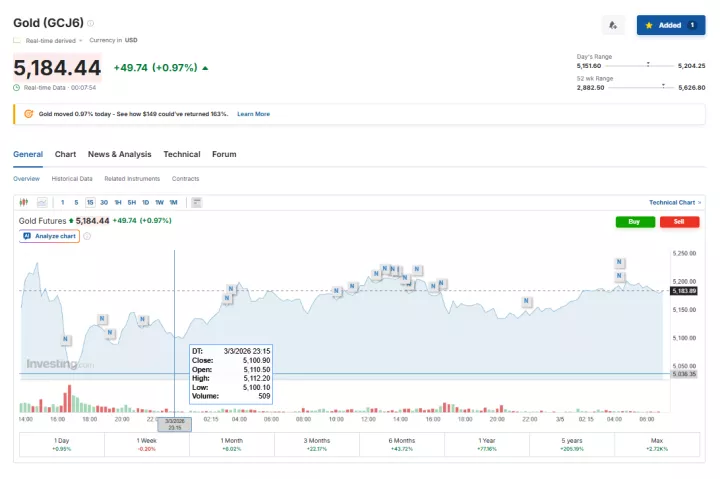The image size is (720, 479).
Task: Click the 52 wk Range slider marker
Action: pos(664,84)
